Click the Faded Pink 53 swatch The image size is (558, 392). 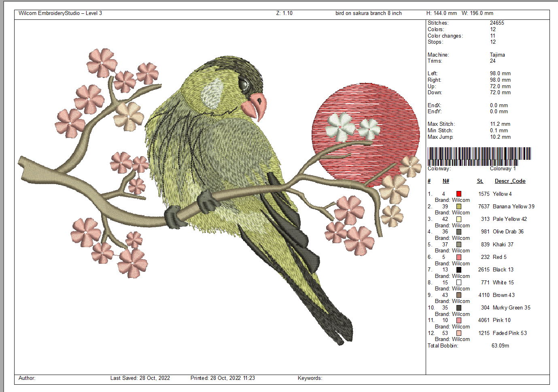tap(459, 333)
